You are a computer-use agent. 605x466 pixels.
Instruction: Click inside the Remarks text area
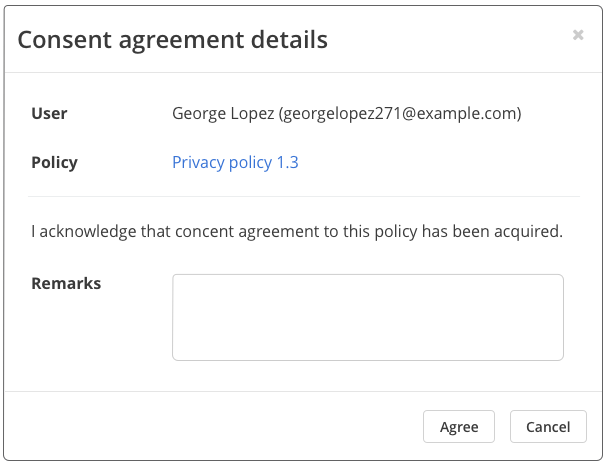pos(368,317)
